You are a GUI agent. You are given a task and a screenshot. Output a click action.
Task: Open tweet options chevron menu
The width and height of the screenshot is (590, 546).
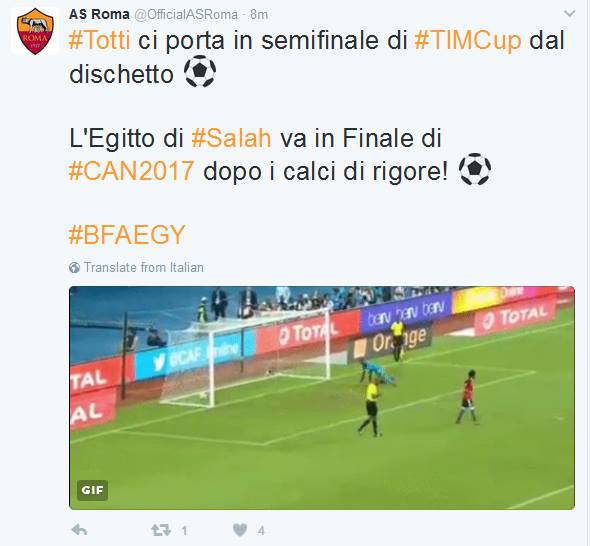click(570, 14)
